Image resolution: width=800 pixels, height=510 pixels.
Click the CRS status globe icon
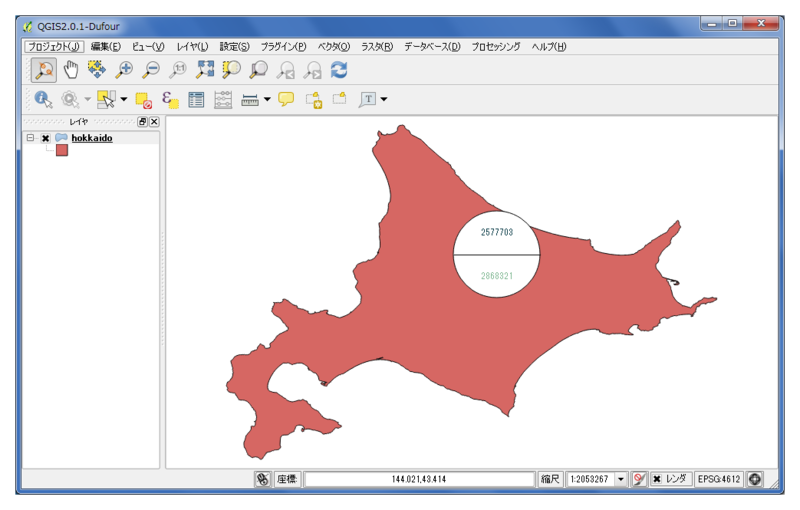(755, 479)
